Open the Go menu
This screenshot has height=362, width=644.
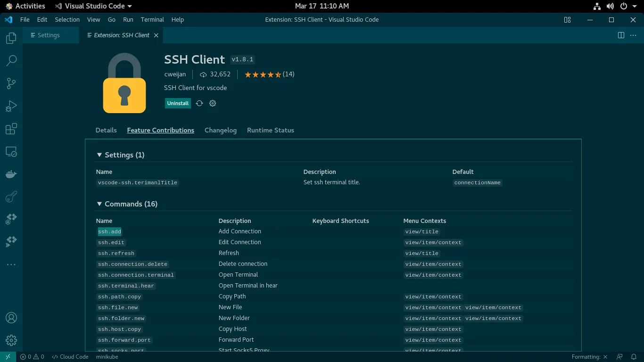(x=112, y=20)
